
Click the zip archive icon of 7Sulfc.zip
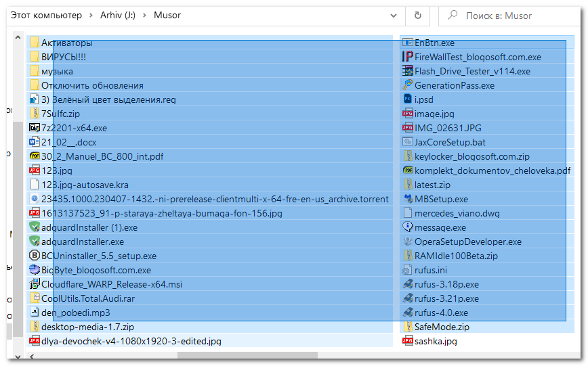coord(35,114)
